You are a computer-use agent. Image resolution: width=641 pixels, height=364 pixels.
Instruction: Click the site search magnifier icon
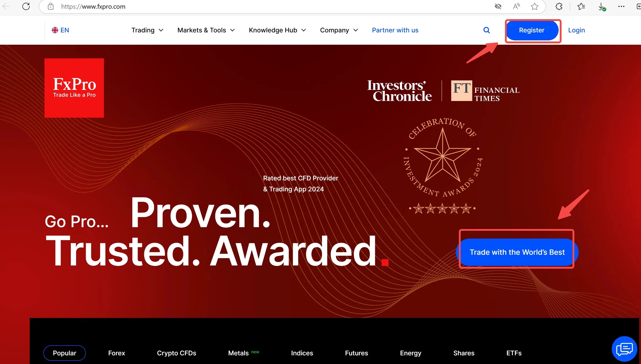pos(486,30)
